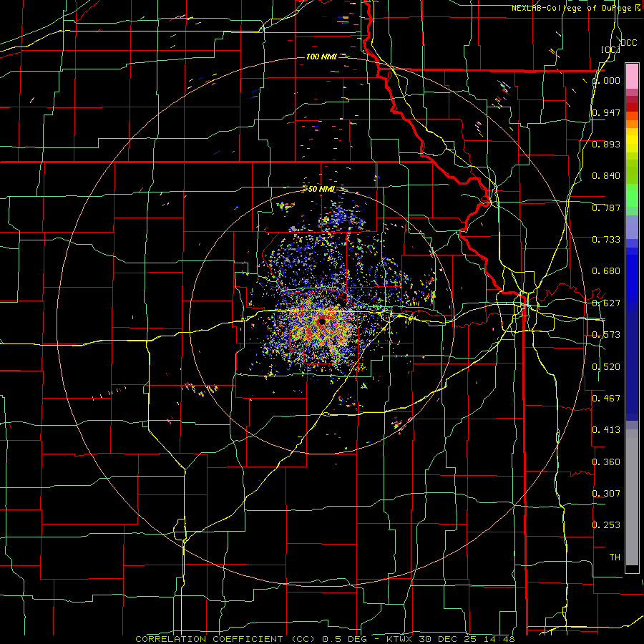Click the black dot at the radar site center
The image size is (644, 644).
click(322, 321)
